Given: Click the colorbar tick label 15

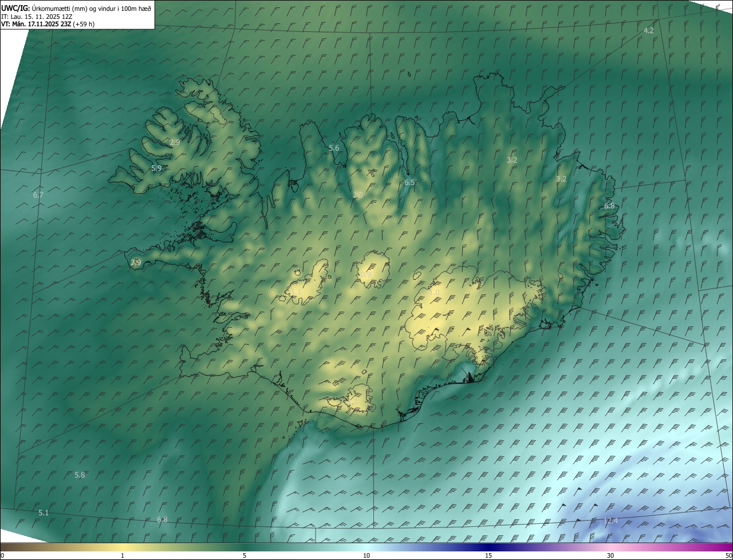Looking at the screenshot, I should click(488, 555).
